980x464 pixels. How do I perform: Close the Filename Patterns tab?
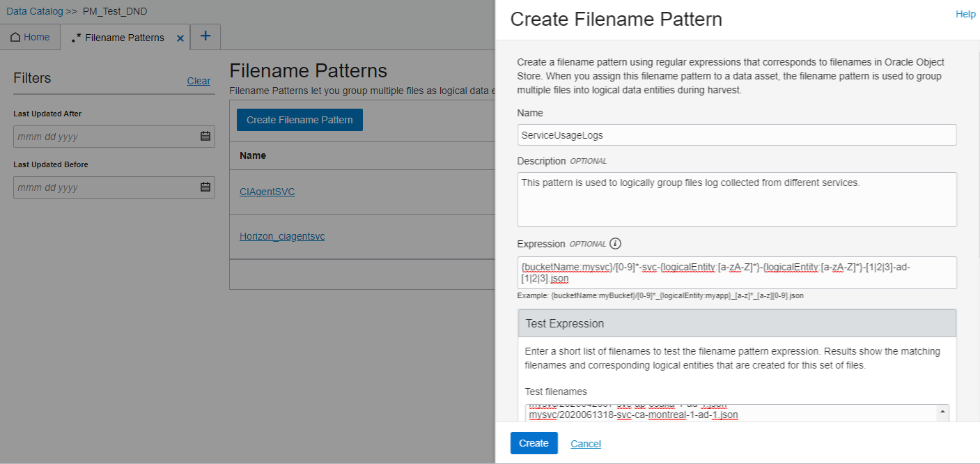pyautogui.click(x=180, y=38)
